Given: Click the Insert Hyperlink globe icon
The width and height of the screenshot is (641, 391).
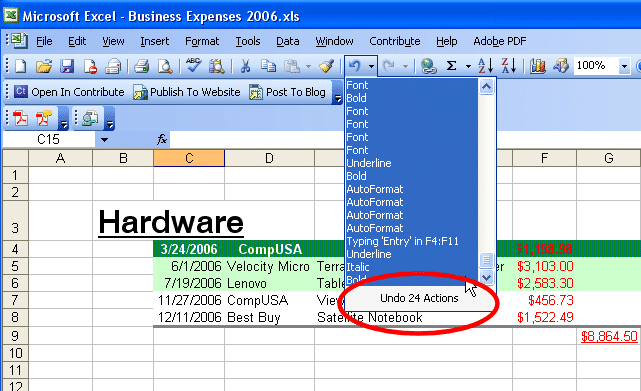Looking at the screenshot, I should coord(428,66).
